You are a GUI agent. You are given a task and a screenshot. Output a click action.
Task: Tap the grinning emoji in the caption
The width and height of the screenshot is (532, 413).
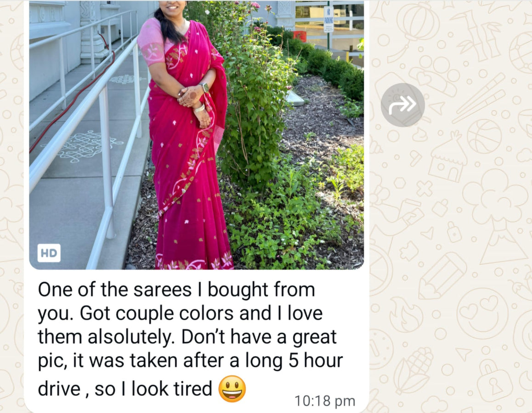coord(232,389)
